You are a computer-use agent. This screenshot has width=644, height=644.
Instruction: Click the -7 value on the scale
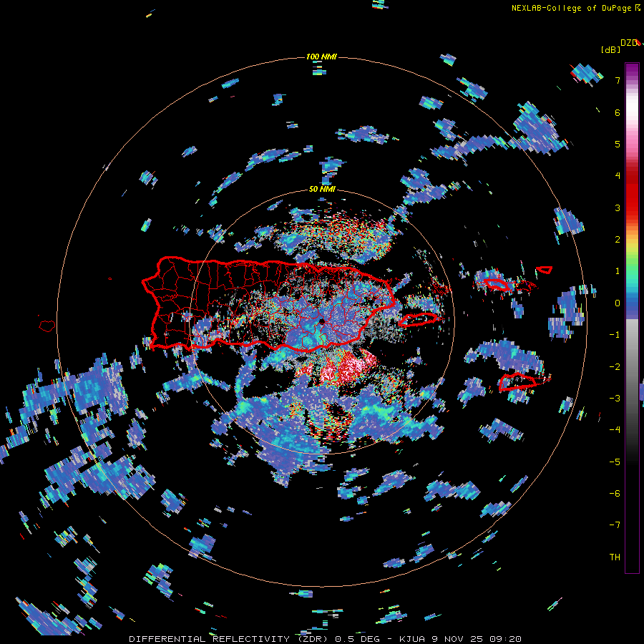615,525
